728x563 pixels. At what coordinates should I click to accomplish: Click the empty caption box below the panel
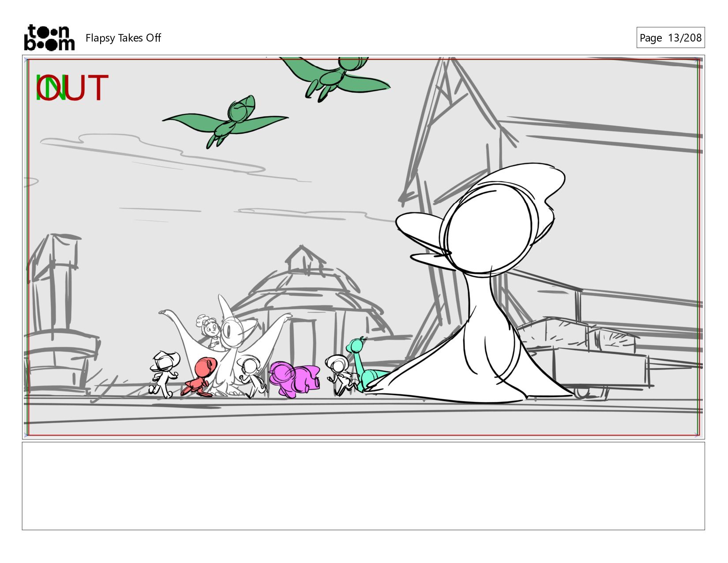click(363, 486)
